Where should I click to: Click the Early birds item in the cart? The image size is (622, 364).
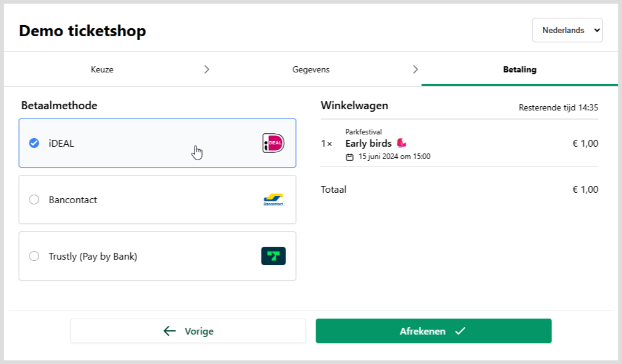[x=368, y=143]
